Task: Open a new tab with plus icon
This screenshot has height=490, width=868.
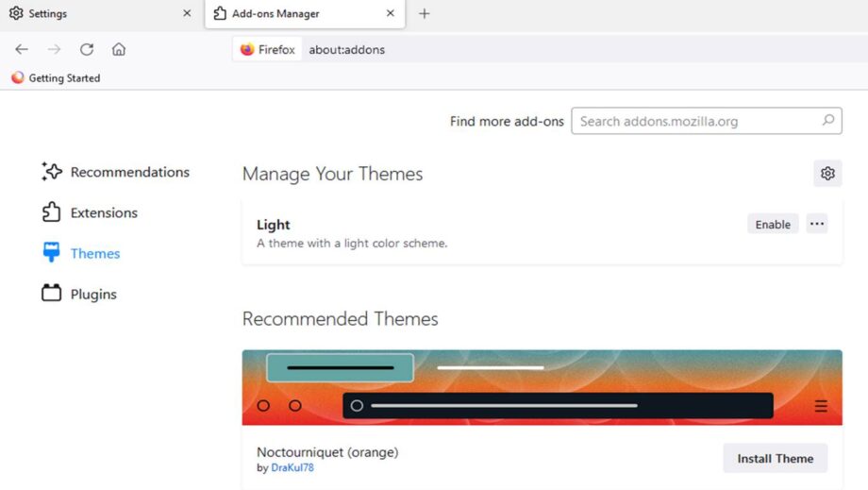Action: pos(424,13)
